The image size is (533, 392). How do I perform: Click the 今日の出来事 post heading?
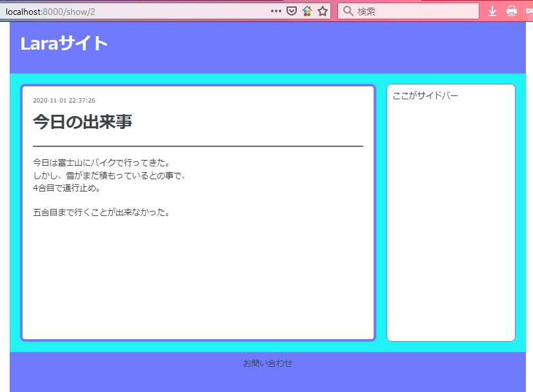(83, 121)
